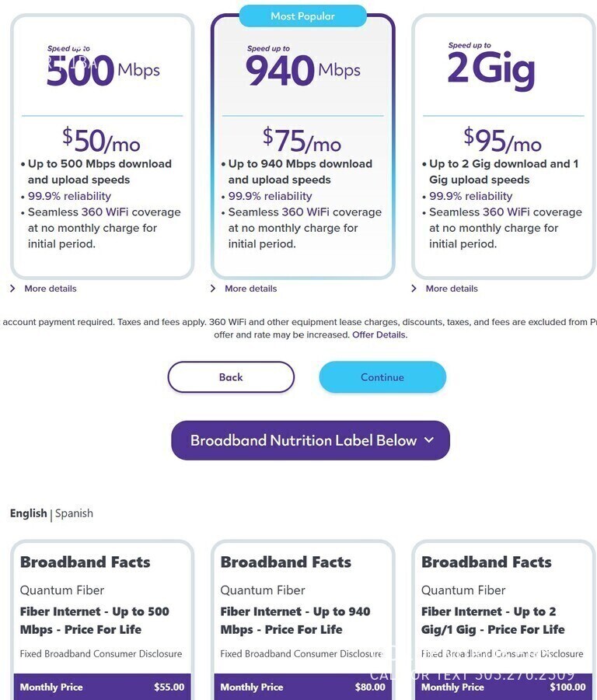This screenshot has height=700, width=597.
Task: Click the $100.00 Monthly Price row
Action: point(503,687)
